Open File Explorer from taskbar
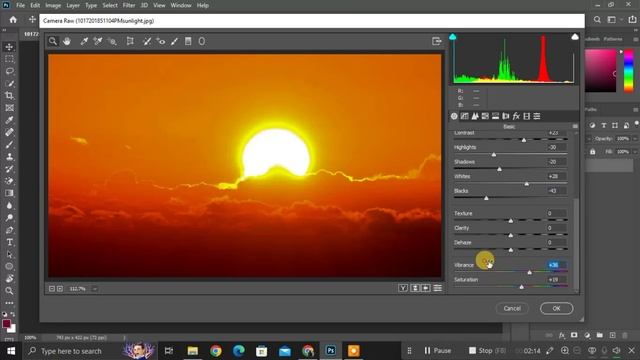The width and height of the screenshot is (640, 360). pos(193,351)
